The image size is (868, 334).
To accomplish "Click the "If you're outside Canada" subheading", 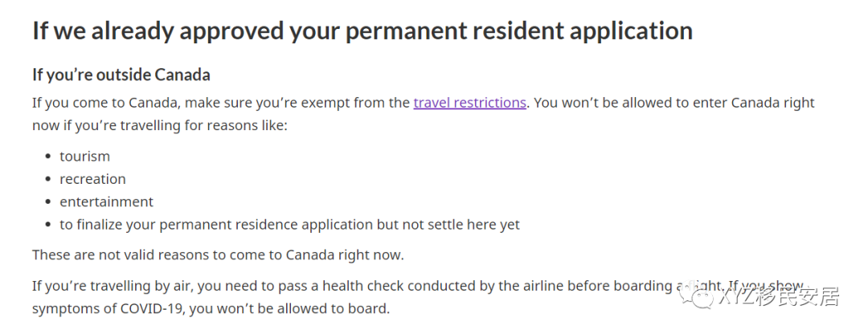I will point(121,75).
